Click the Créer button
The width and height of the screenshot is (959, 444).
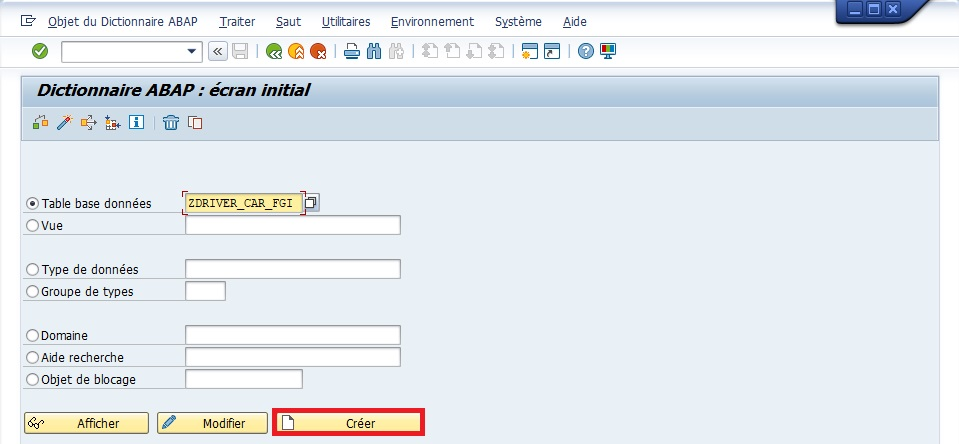click(x=349, y=423)
